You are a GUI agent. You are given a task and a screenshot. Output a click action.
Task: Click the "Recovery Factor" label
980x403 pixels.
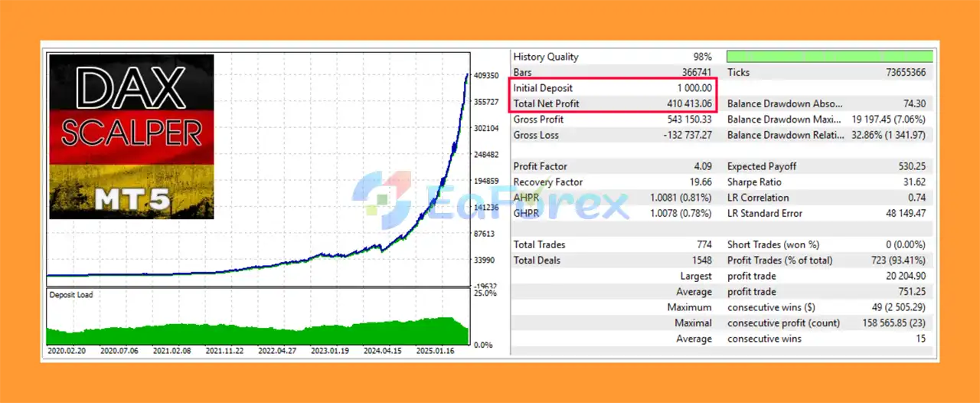[548, 182]
